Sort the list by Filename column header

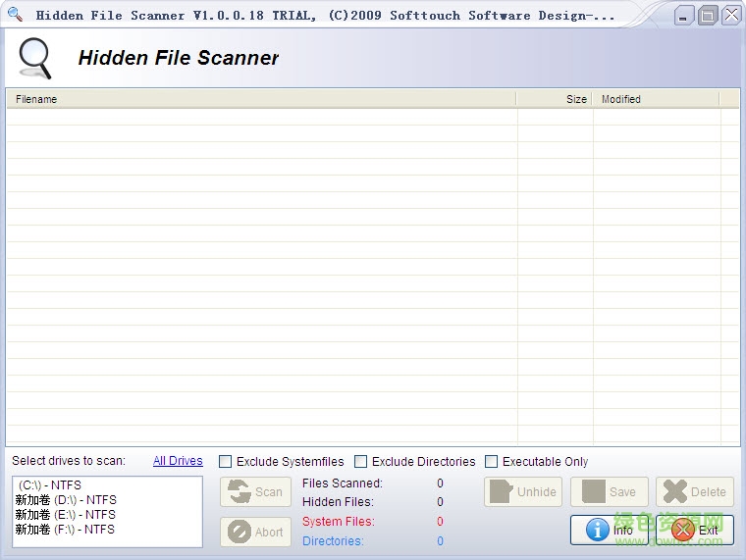pyautogui.click(x=260, y=99)
